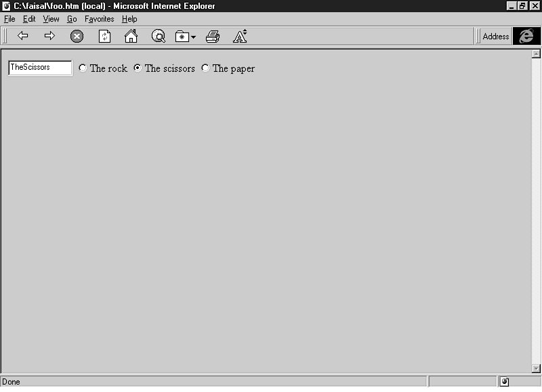This screenshot has height=392, width=542.
Task: Open the View menu
Action: point(51,19)
